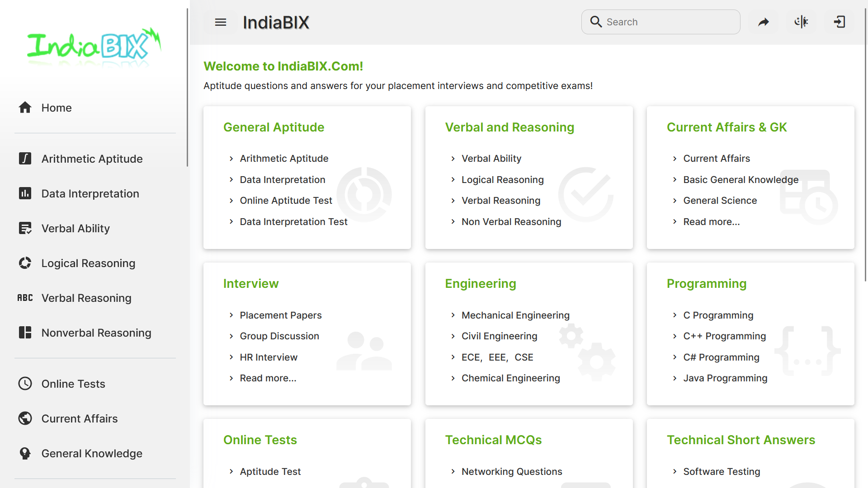
Task: Click the Home icon in sidebar
Action: [x=25, y=108]
